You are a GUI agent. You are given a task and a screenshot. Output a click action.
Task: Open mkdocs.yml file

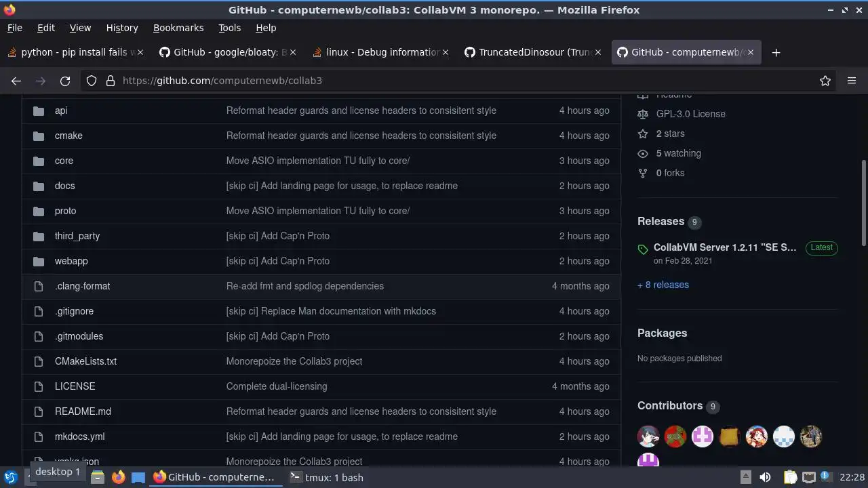[x=79, y=436]
